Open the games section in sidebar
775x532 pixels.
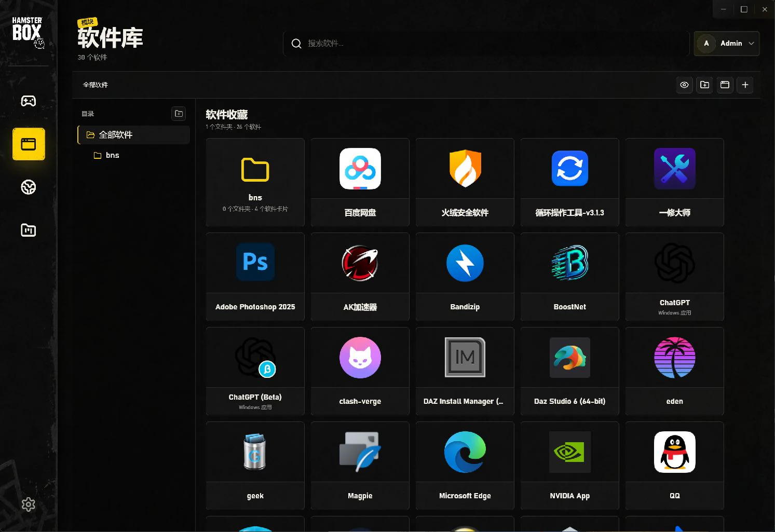point(28,101)
